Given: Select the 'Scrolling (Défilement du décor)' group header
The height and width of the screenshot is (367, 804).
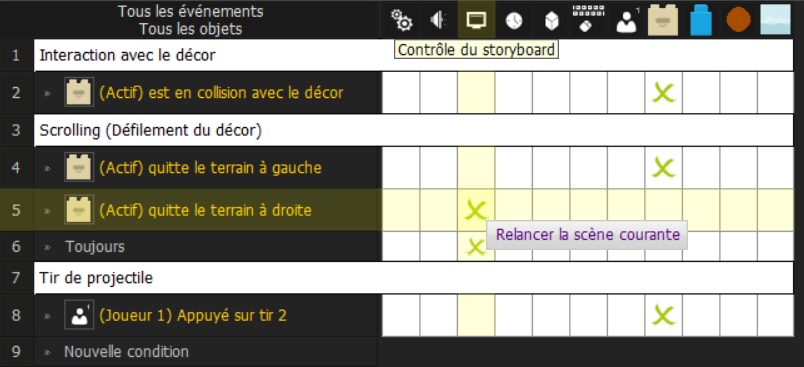Looking at the screenshot, I should click(x=414, y=131).
